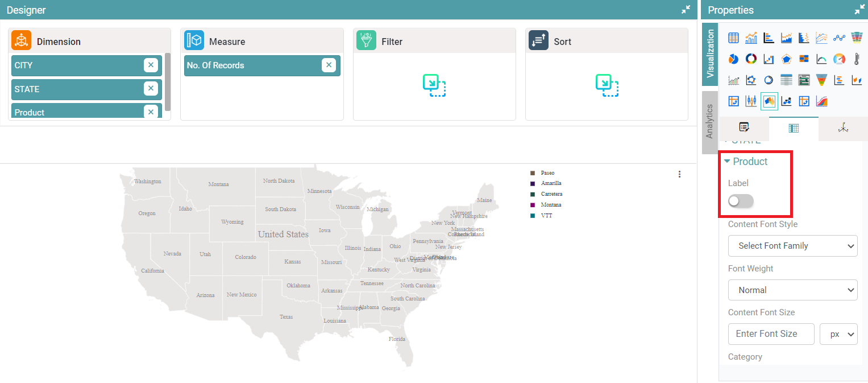Remove the CITY dimension field

(x=151, y=65)
